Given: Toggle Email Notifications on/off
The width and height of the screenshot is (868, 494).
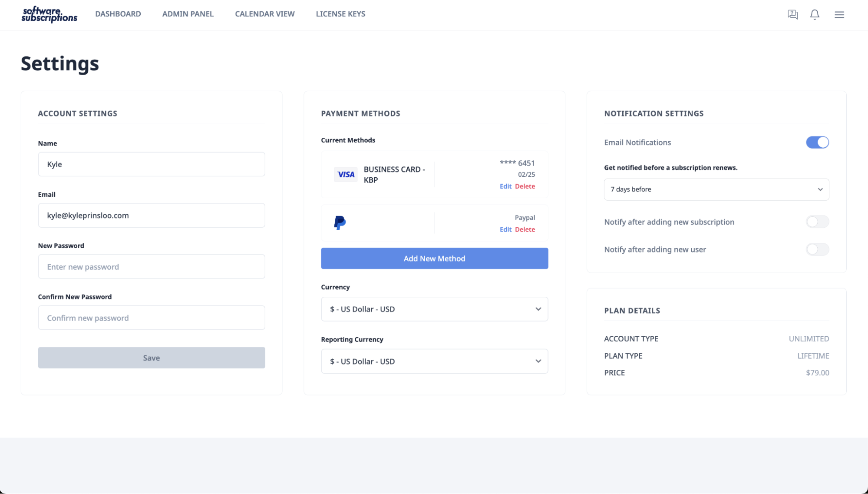Looking at the screenshot, I should [817, 142].
